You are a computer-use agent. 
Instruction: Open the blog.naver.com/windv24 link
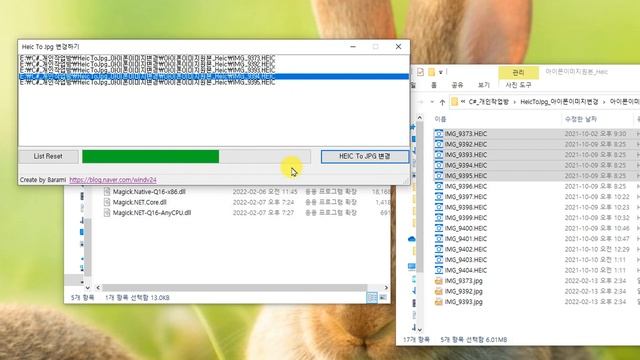[x=113, y=180]
